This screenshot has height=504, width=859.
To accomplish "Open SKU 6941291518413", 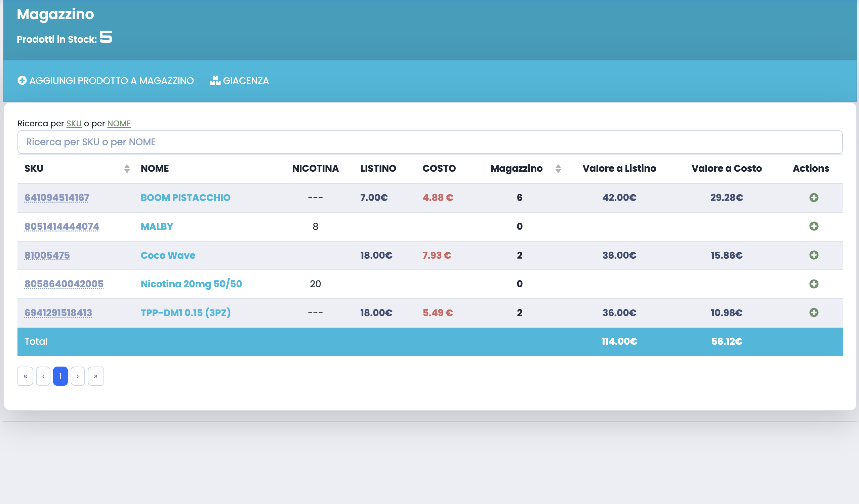I will pyautogui.click(x=58, y=312).
